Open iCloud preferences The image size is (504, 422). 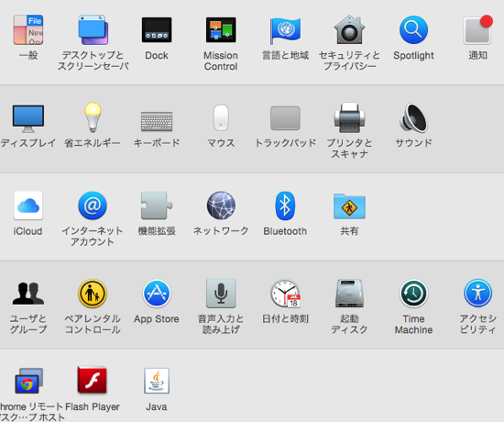pos(28,205)
